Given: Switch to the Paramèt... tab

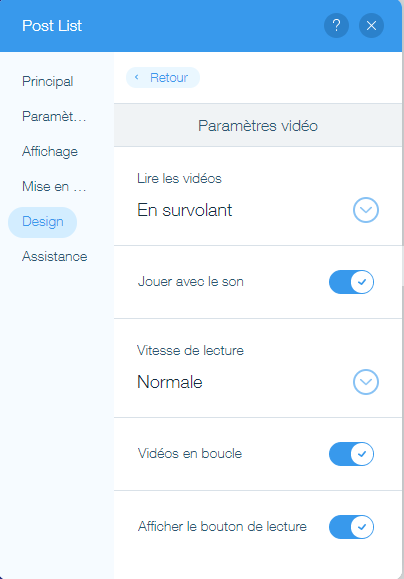Looking at the screenshot, I should click(54, 116).
